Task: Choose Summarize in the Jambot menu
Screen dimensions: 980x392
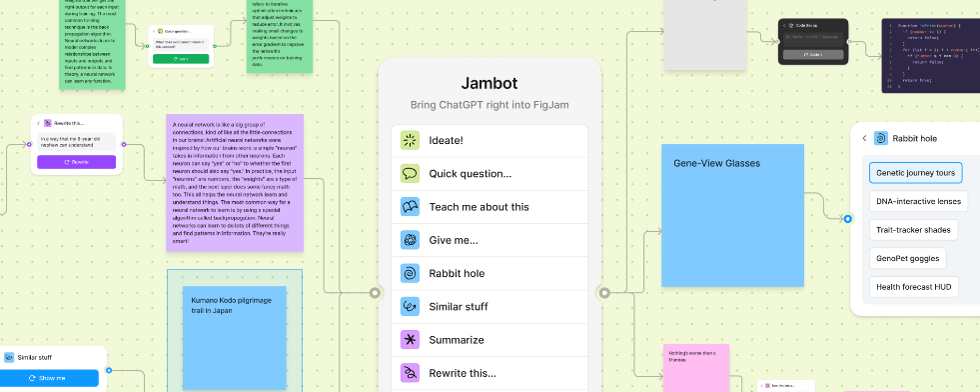Action: [490, 340]
